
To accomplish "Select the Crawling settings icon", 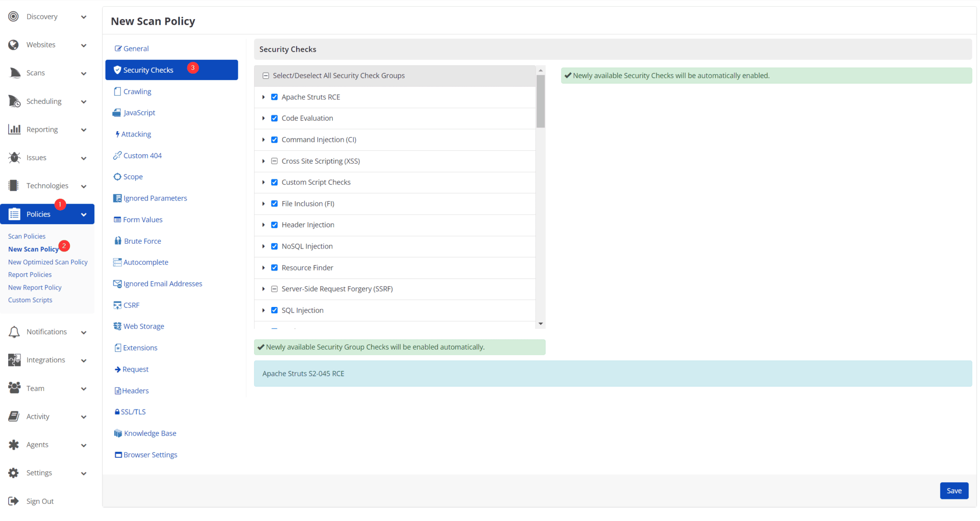I will click(x=117, y=91).
